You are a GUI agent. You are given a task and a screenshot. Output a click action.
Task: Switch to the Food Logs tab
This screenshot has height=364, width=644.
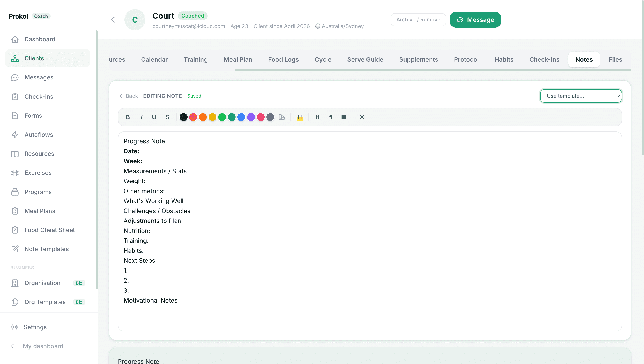[283, 59]
